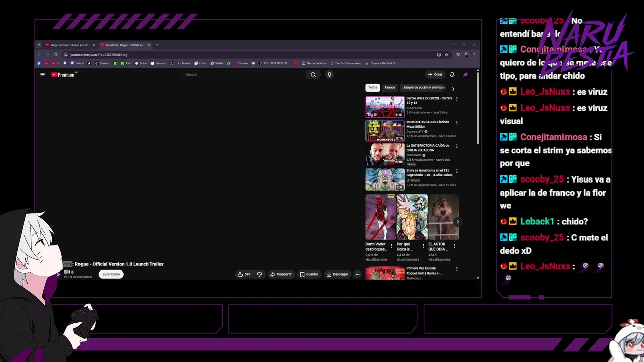Open Elemnts bookmark
The height and width of the screenshot is (362, 644).
(158, 63)
